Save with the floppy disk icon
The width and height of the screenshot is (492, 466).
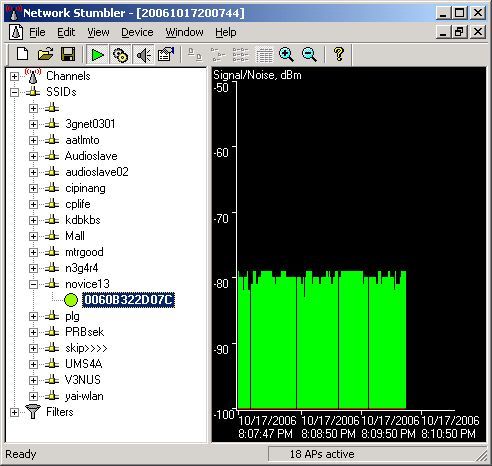[68, 54]
